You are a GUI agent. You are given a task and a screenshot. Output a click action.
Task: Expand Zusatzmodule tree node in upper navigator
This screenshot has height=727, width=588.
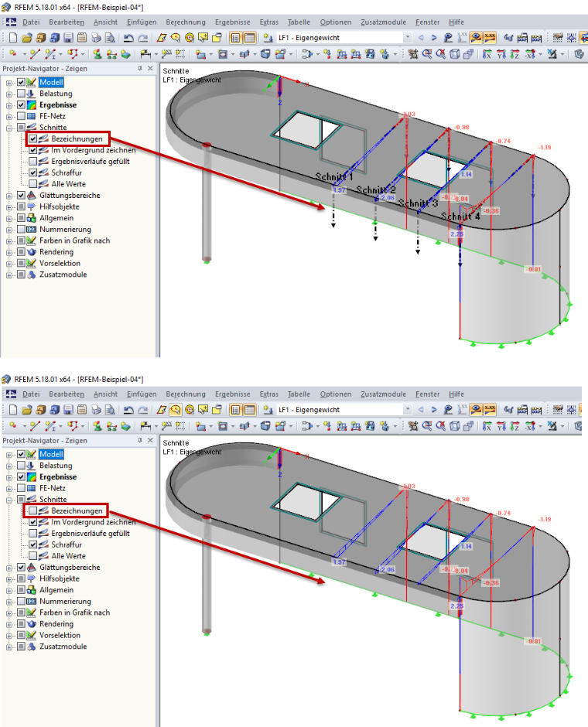tap(9, 275)
